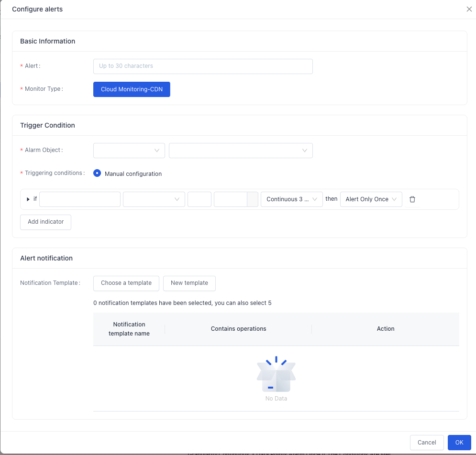The image size is (476, 455).
Task: Open the second Alarm Object dropdown
Action: [241, 151]
